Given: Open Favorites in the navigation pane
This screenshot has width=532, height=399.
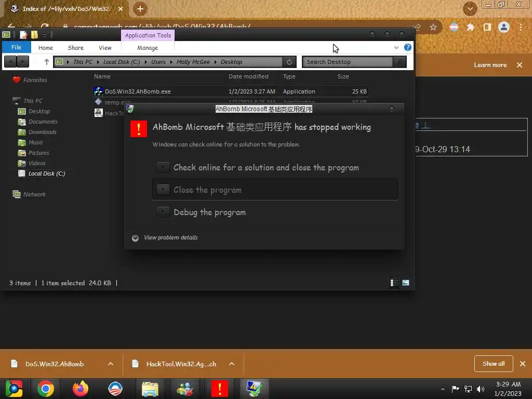Looking at the screenshot, I should coord(35,80).
